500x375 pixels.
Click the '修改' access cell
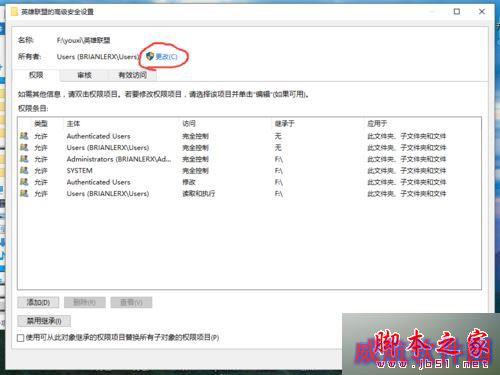(x=189, y=182)
